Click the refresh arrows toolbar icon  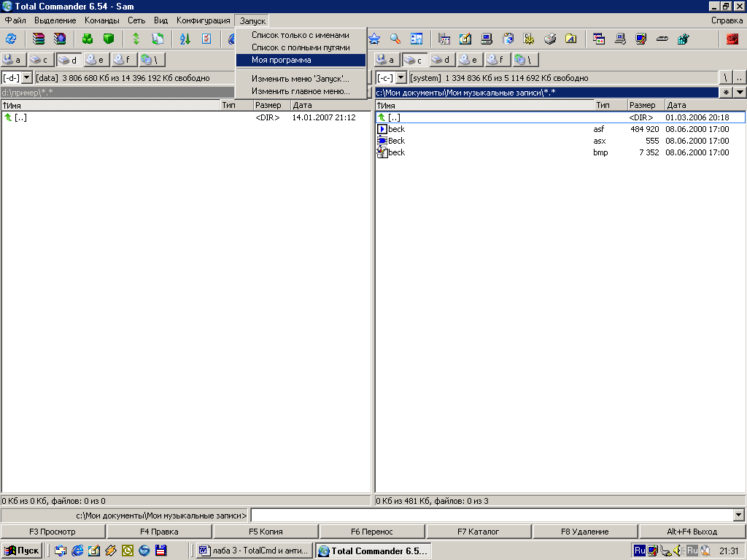tap(11, 39)
